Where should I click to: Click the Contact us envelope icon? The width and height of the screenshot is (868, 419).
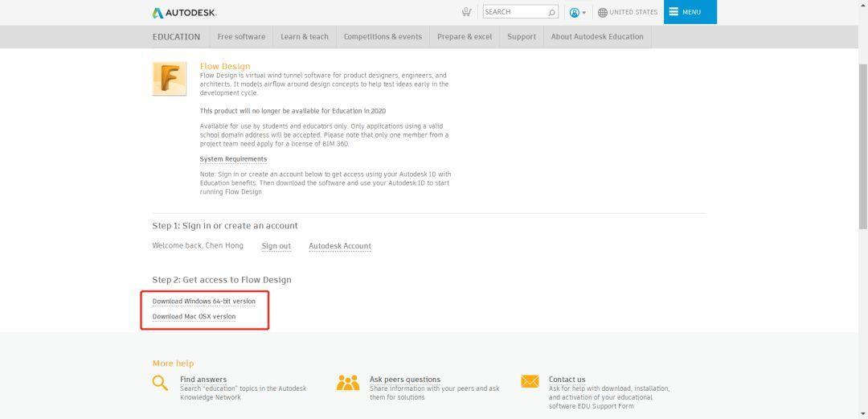tap(530, 381)
